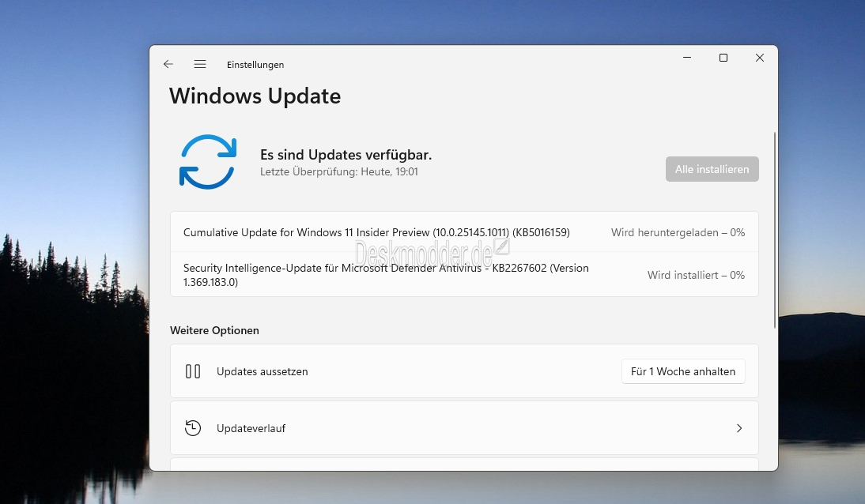The width and height of the screenshot is (865, 504).
Task: Maximize the Einstellungen window
Action: [723, 58]
